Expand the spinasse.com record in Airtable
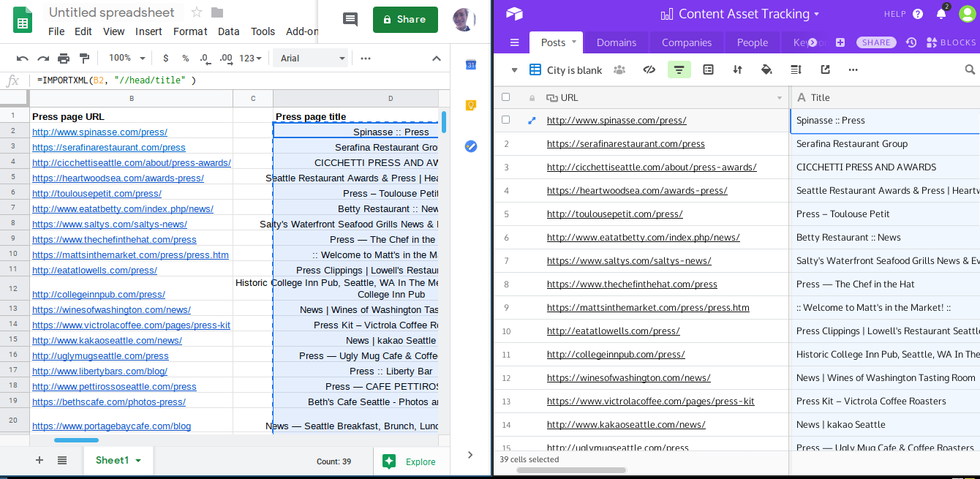This screenshot has height=479, width=980. [532, 121]
